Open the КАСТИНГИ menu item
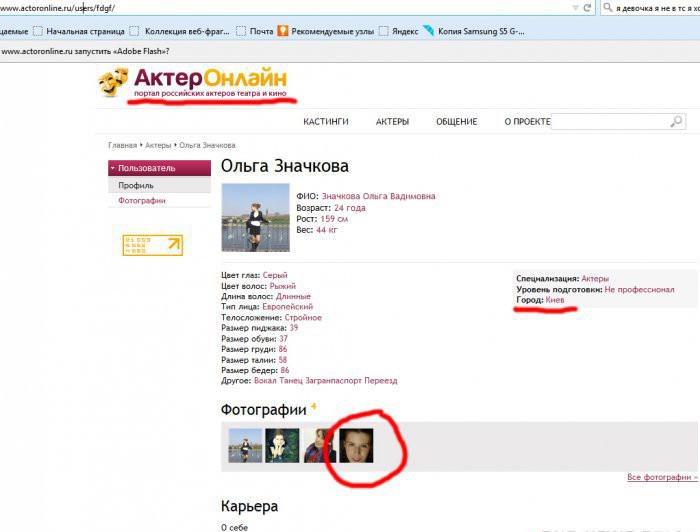 pyautogui.click(x=326, y=122)
